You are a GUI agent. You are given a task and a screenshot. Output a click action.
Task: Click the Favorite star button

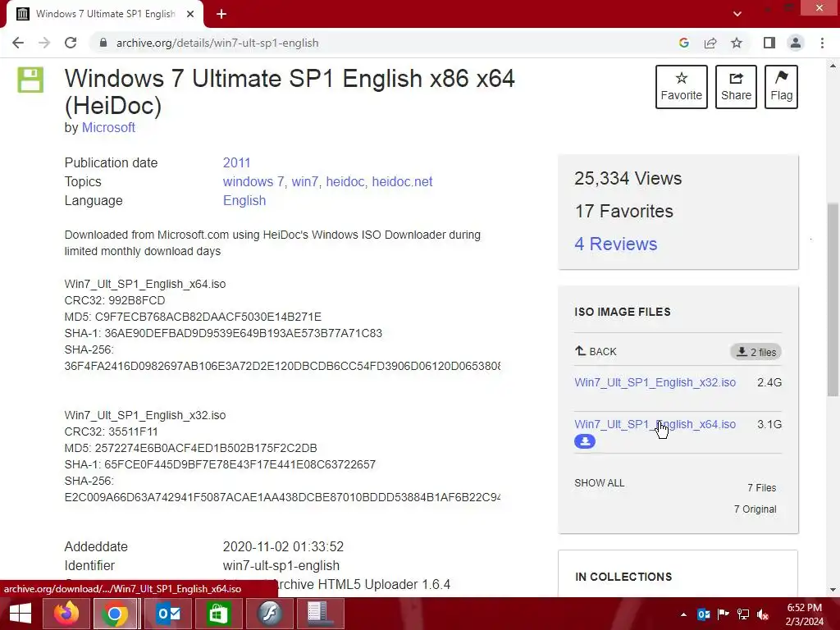pos(682,87)
